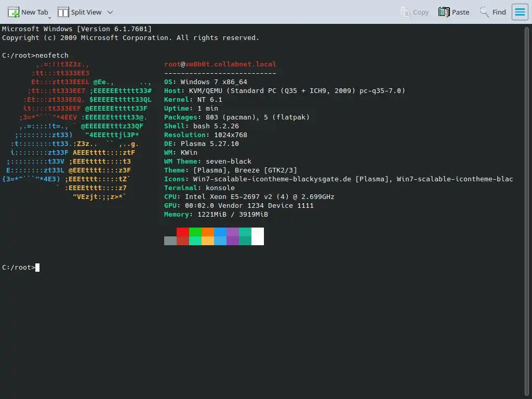
Task: Click the 'Kernel: NT 6.1' line
Action: click(x=193, y=99)
